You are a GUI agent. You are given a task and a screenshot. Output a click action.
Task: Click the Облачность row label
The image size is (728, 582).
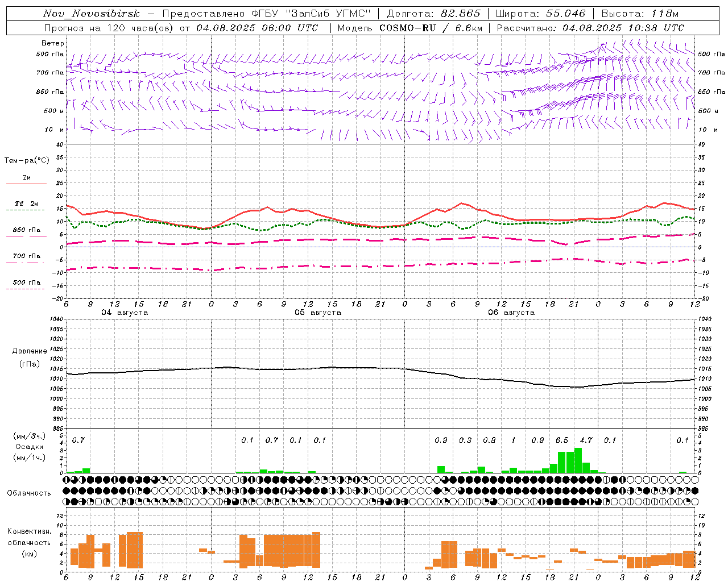point(29,493)
